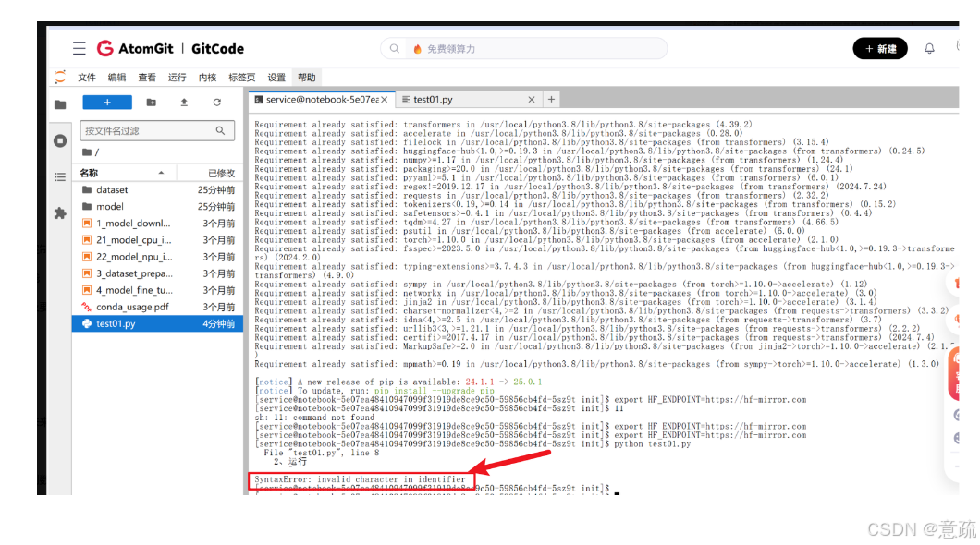Click the 'SyntaxError: invalid character in identifier' line
Image resolution: width=980 pixels, height=545 pixels.
click(x=360, y=479)
